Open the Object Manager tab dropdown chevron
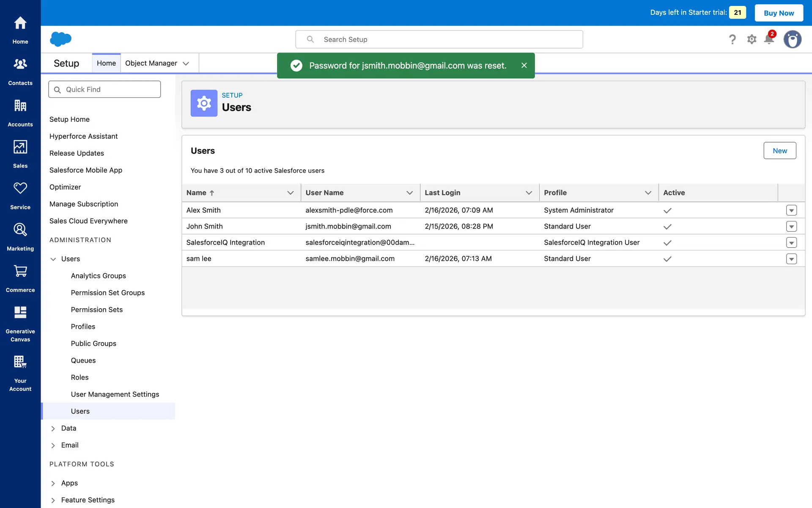Screen dimensions: 812x508 point(186,63)
